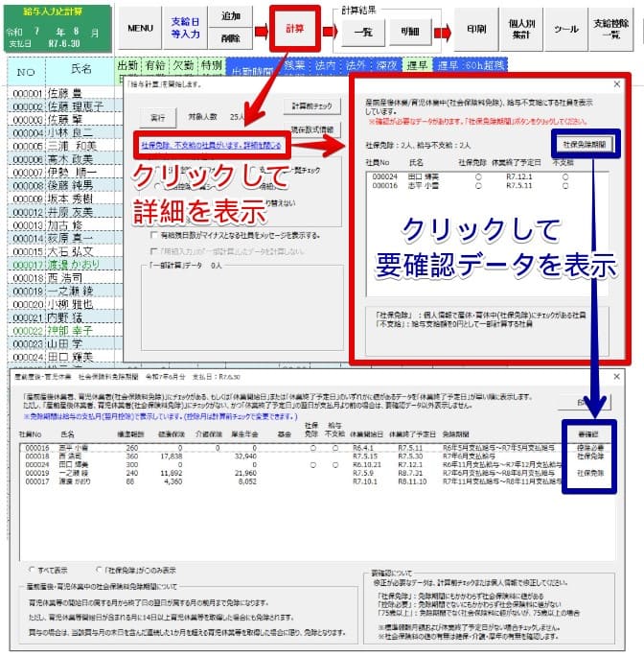Select employee 000015 大石 in main list
Image resolution: width=644 pixels, height=656 pixels.
coord(62,251)
